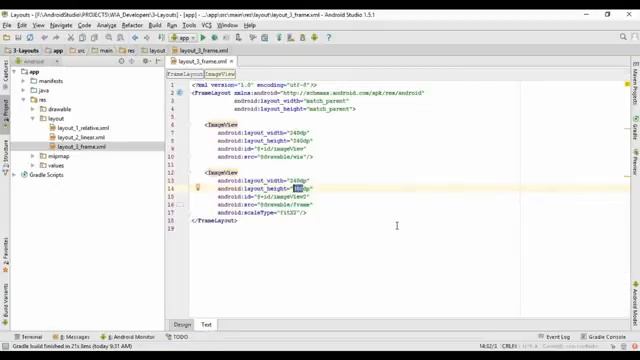Click the Open folder toolbar icon
The height and width of the screenshot is (360, 640).
tap(7, 38)
